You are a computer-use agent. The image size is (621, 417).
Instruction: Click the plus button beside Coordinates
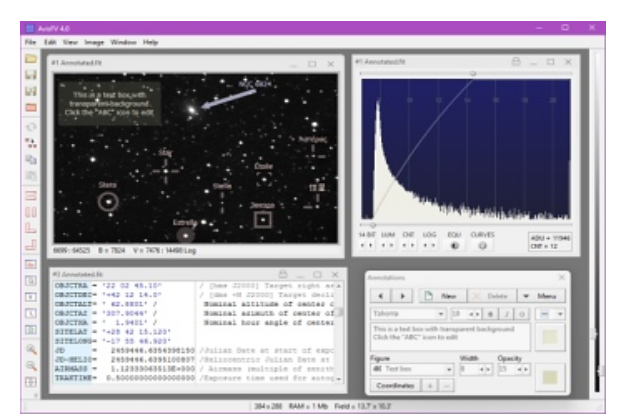(430, 385)
